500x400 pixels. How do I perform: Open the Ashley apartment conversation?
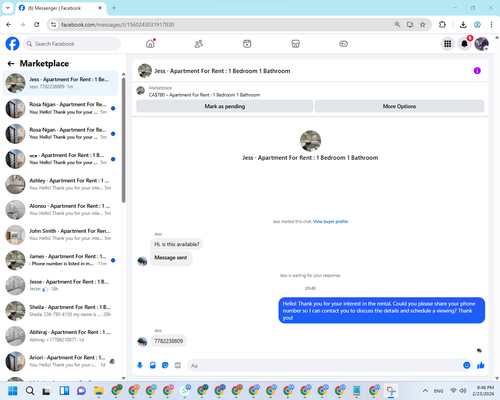pos(60,184)
